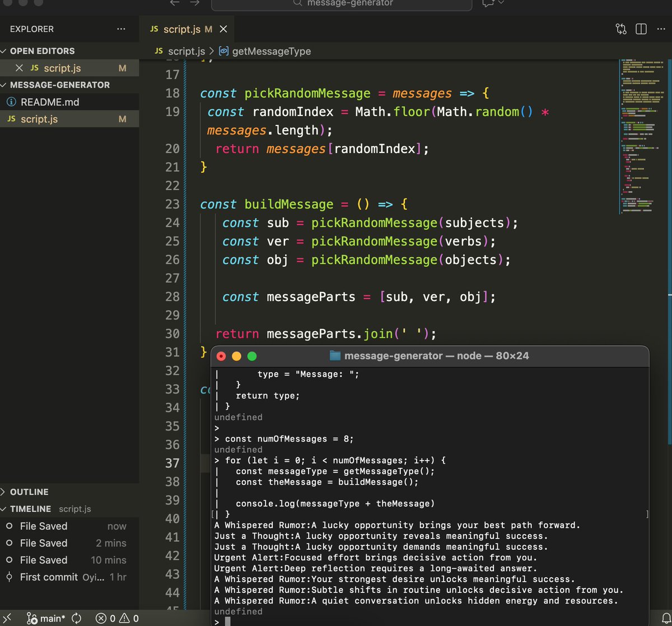Open Explorer views and more actions menu
This screenshot has height=626, width=672.
[x=121, y=29]
